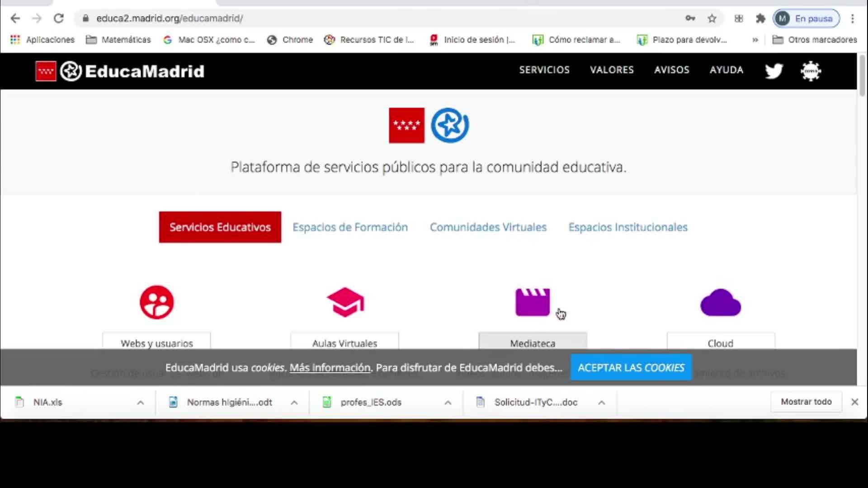Switch to Espacios de Formación tab
The image size is (868, 488).
click(350, 227)
